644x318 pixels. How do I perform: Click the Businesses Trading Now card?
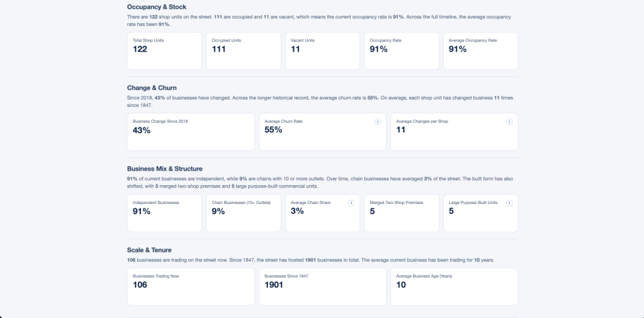pos(191,287)
